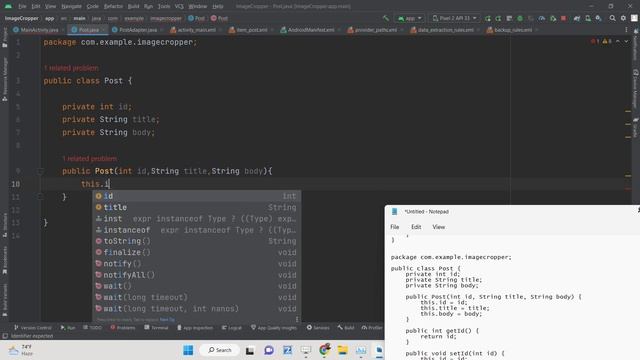The width and height of the screenshot is (640, 360).
Task: Open the Device Manager toolbar icon
Action: coord(588,18)
